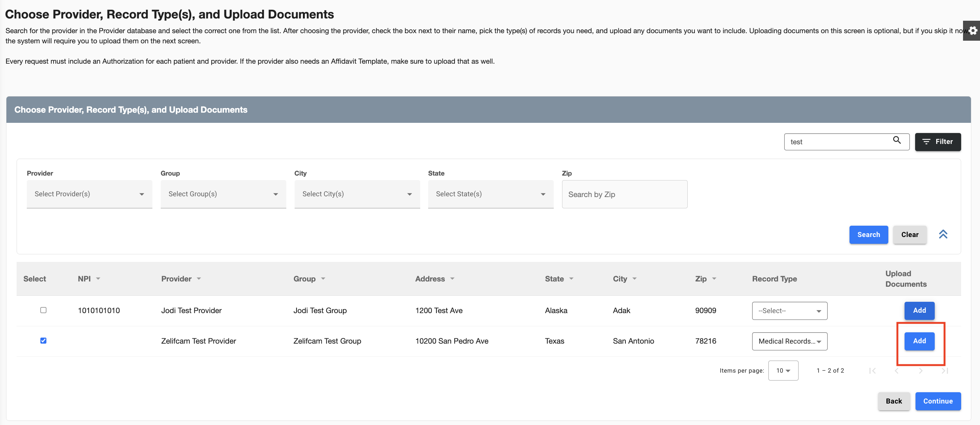Open Record Type dropdown for Jodi Test Provider

coord(790,310)
